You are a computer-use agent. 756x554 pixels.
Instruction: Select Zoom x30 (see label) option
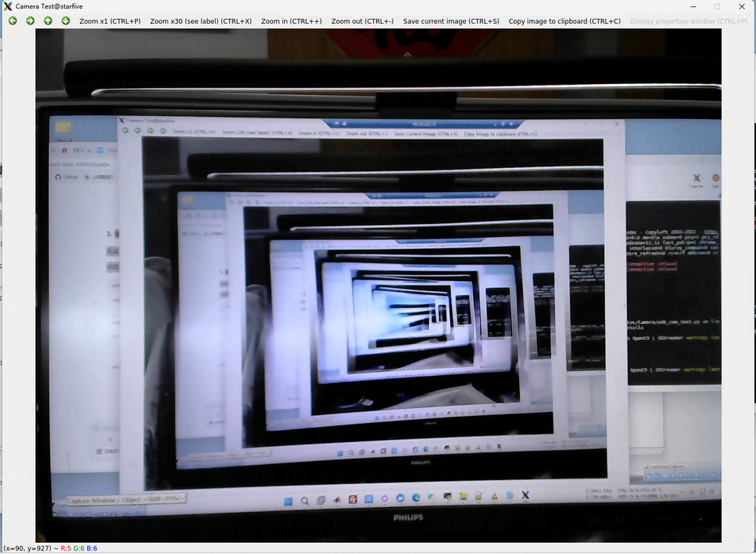[200, 21]
